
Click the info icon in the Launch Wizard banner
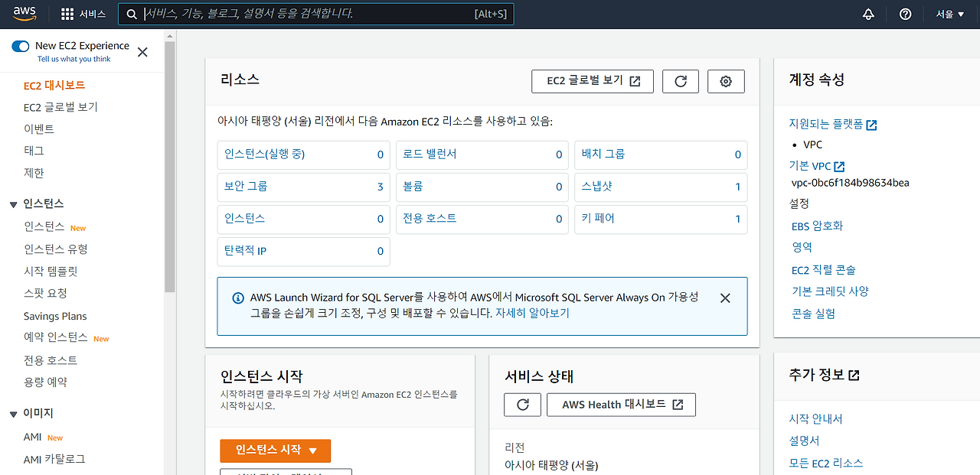[238, 298]
